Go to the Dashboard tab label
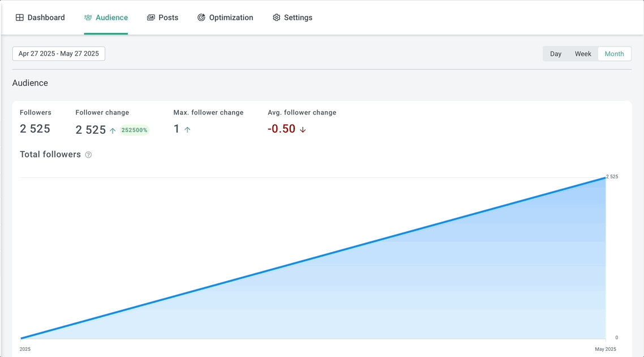 coord(46,18)
